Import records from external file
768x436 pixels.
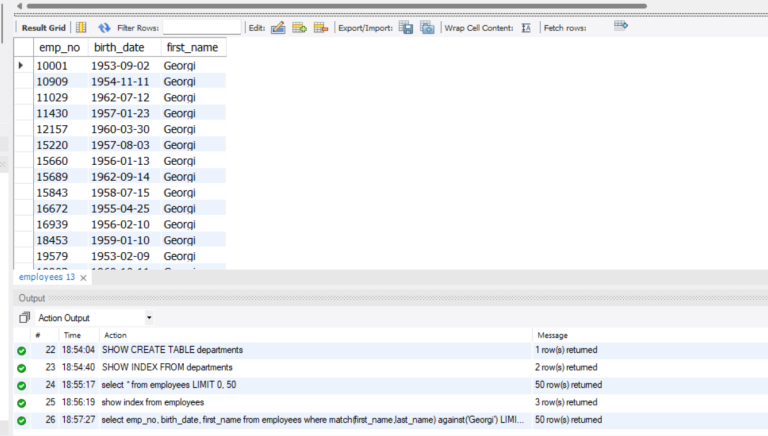point(427,28)
